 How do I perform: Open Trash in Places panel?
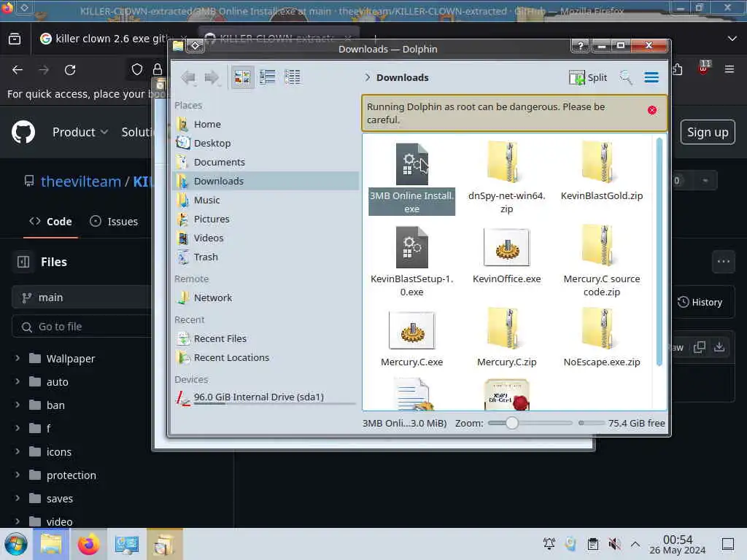(x=266, y=257)
